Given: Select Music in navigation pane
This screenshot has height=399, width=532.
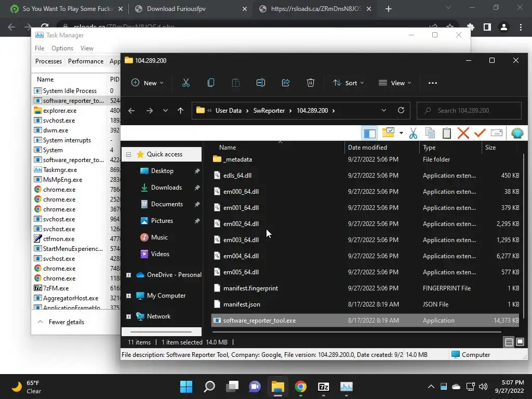Looking at the screenshot, I should click(x=159, y=237).
